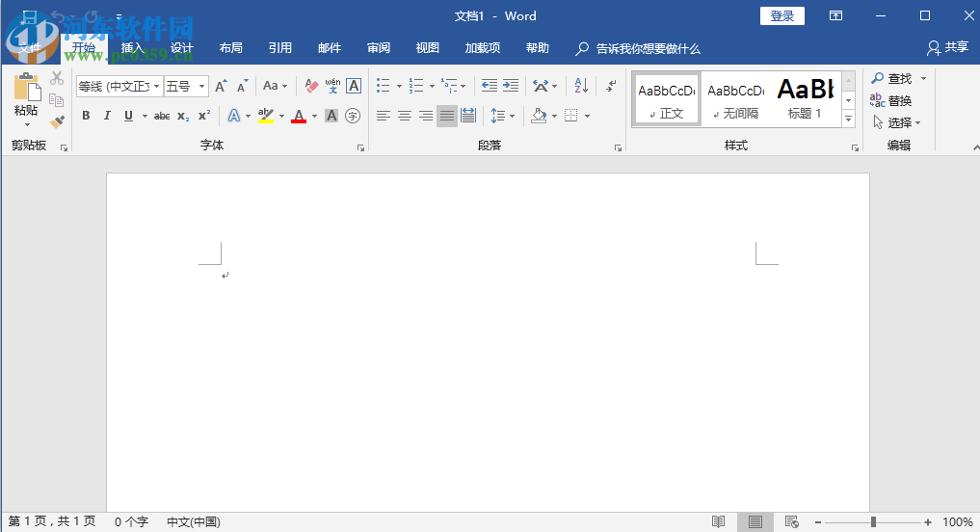Click 替换 replace button

point(891,100)
